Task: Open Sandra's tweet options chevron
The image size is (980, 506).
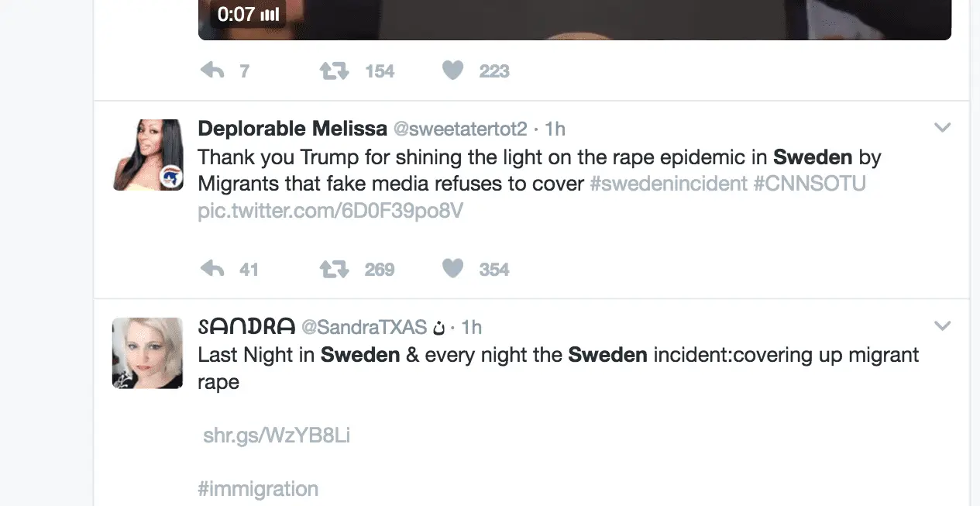Action: coord(942,326)
